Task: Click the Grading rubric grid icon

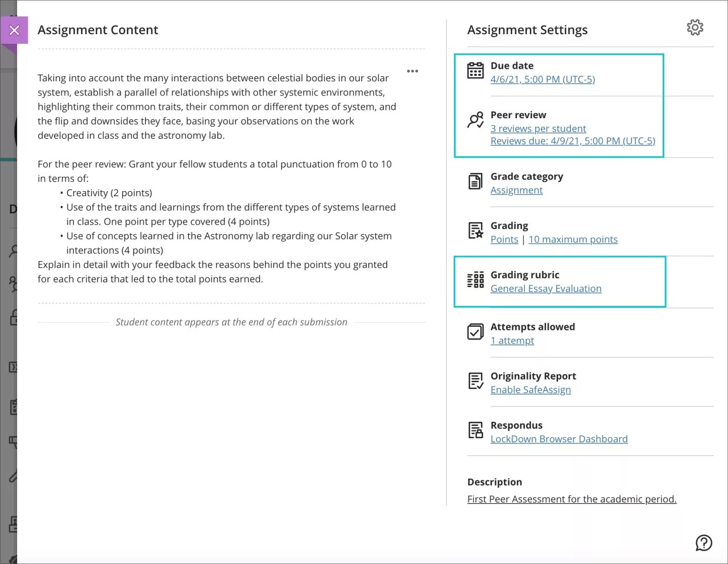Action: tap(475, 279)
